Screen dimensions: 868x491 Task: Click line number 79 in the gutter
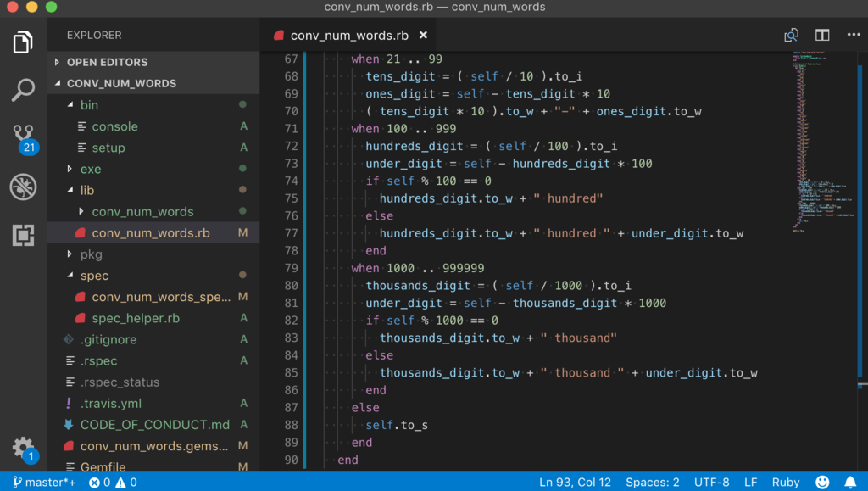[292, 268]
